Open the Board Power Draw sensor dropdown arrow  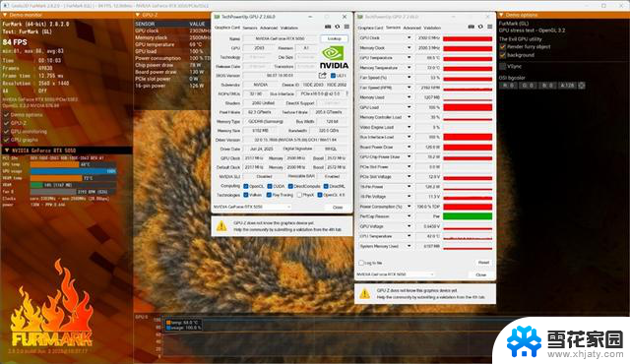click(x=409, y=147)
